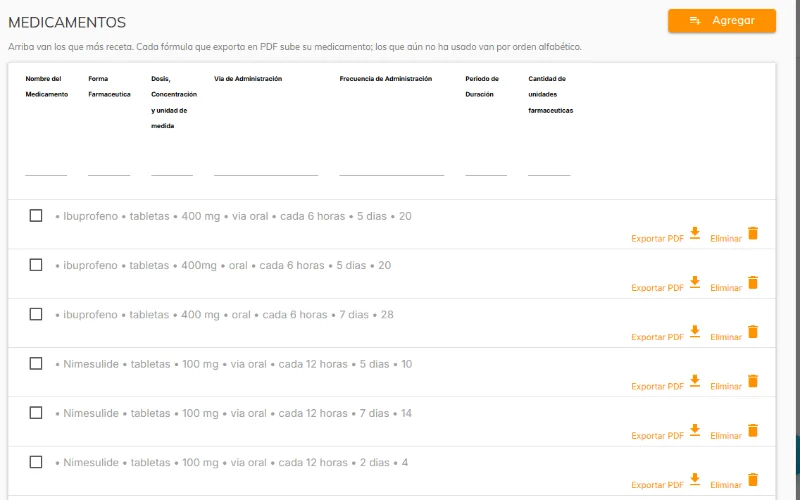The height and width of the screenshot is (500, 800).
Task: Focus the Nombre del Medicamento field
Action: pos(46,168)
